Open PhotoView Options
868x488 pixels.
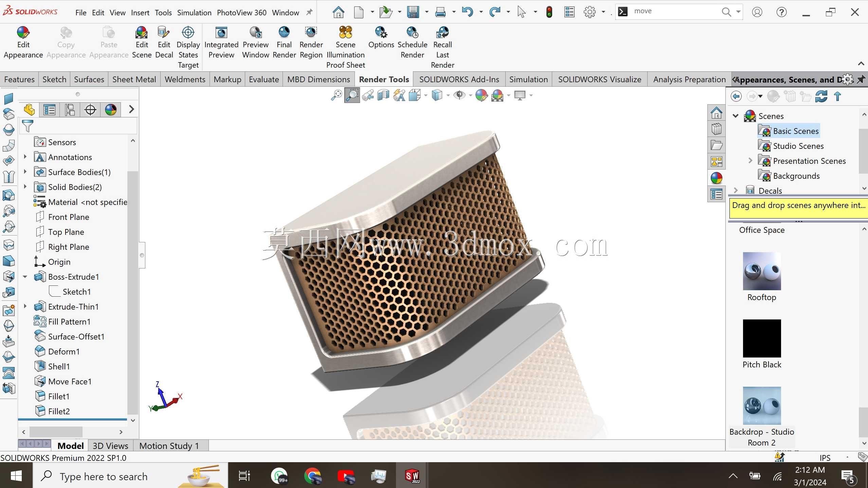click(381, 37)
